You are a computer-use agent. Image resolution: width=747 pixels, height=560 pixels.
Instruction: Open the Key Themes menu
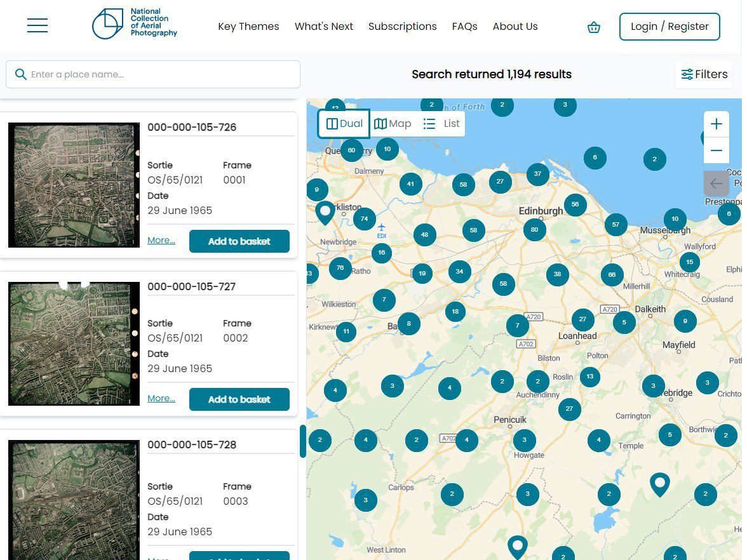click(x=248, y=27)
